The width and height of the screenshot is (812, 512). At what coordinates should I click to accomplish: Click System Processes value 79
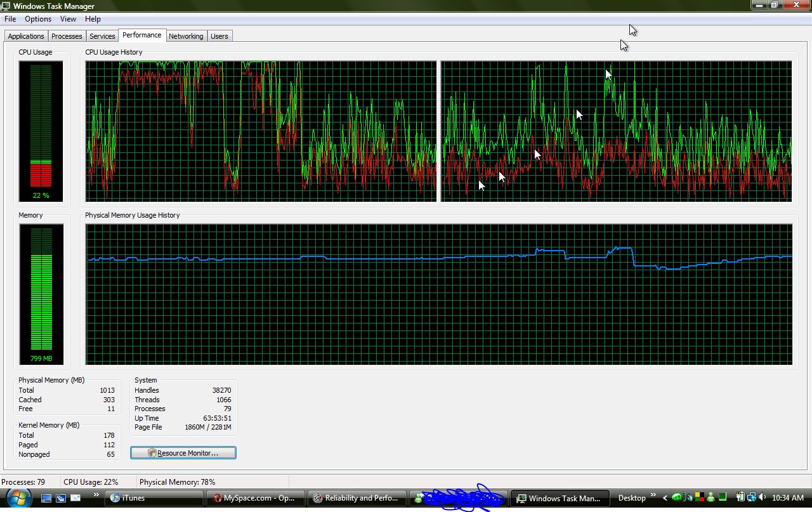click(x=228, y=409)
